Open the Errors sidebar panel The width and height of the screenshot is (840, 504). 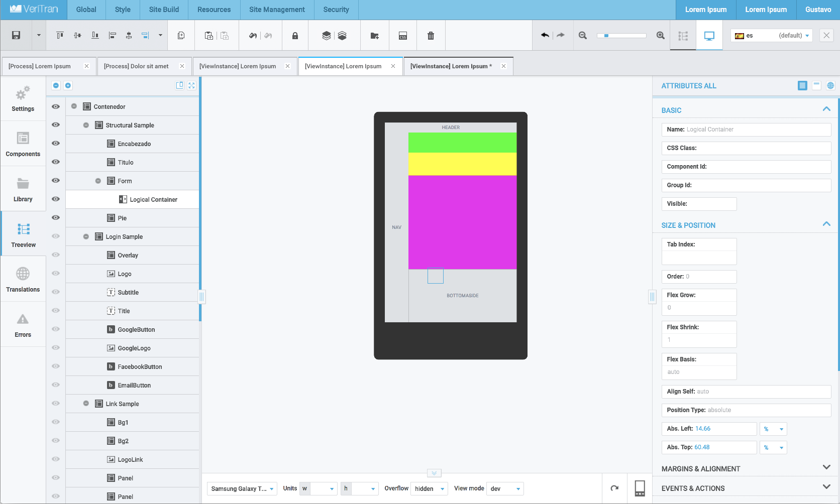coord(23,324)
